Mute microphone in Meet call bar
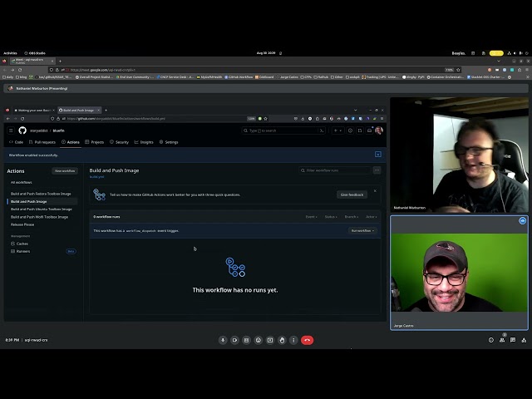Viewport: 532px width, 399px height. (x=223, y=340)
